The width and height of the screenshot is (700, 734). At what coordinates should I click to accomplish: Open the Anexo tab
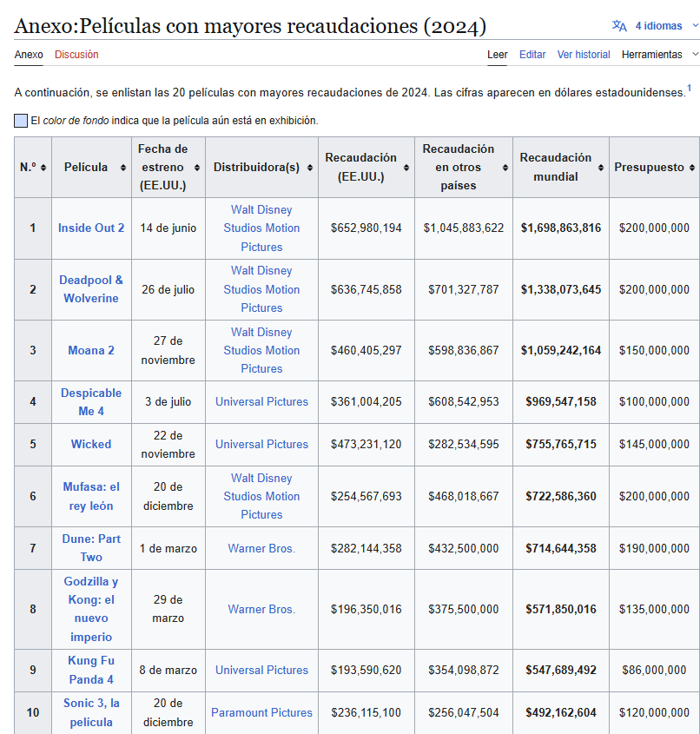point(29,55)
